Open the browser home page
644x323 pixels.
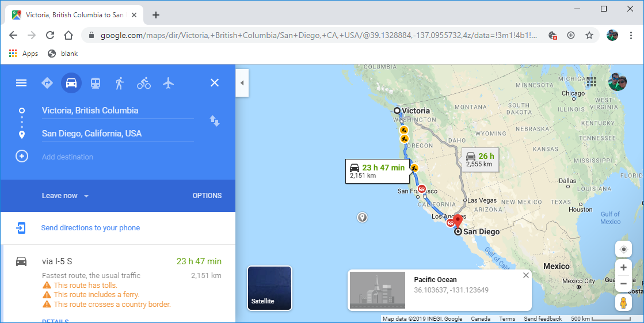tap(68, 35)
